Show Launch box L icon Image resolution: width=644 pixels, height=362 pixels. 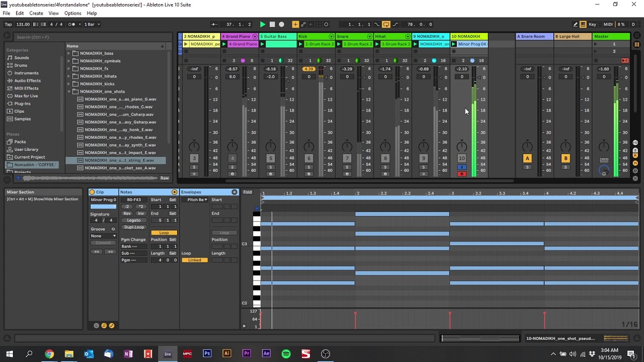[97, 326]
